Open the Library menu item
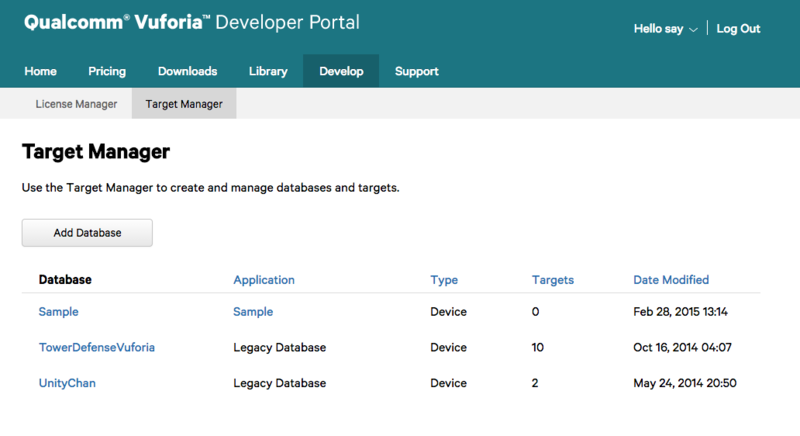This screenshot has height=436, width=800. click(268, 71)
